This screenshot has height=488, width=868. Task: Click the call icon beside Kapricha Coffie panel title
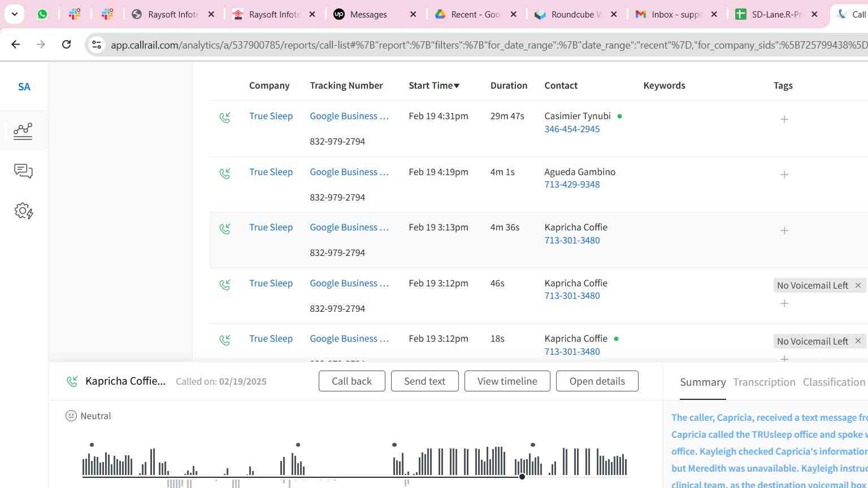pyautogui.click(x=72, y=381)
